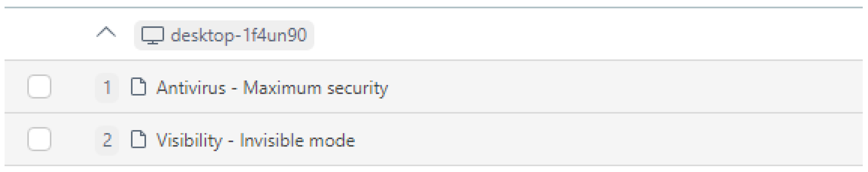This screenshot has height=172, width=868.
Task: Click the words "Maximum security"
Action: [x=315, y=88]
